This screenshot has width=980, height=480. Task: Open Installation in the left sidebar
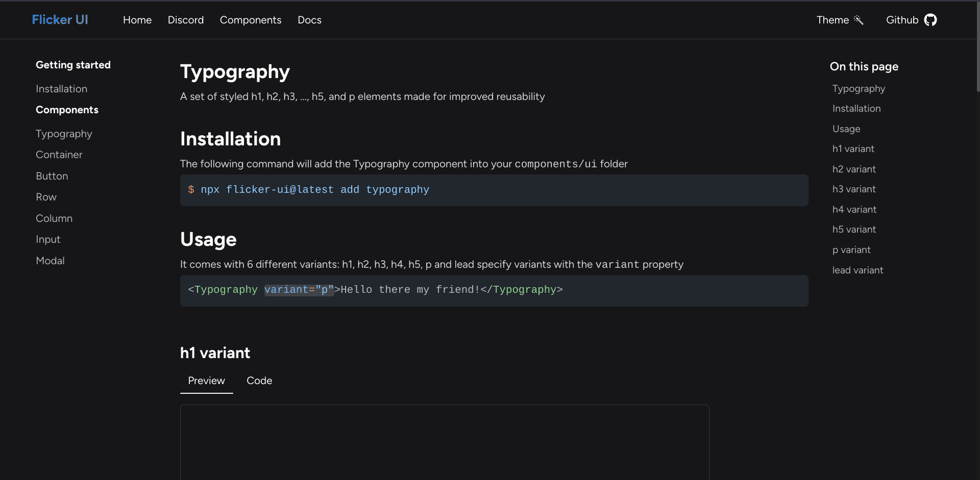tap(61, 89)
